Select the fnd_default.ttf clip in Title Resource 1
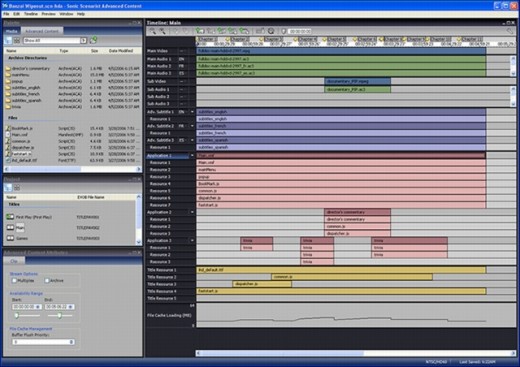The height and width of the screenshot is (367, 520). pyautogui.click(x=341, y=270)
